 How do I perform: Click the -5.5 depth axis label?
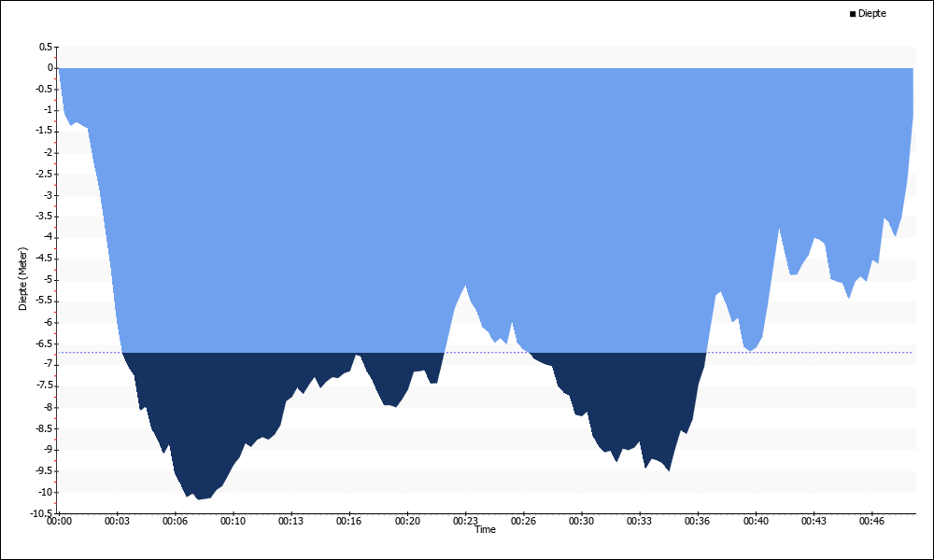click(x=45, y=301)
